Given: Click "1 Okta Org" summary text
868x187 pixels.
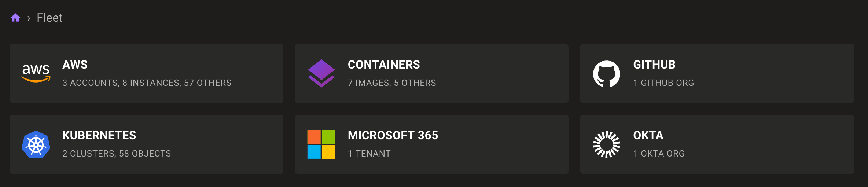Looking at the screenshot, I should [659, 154].
